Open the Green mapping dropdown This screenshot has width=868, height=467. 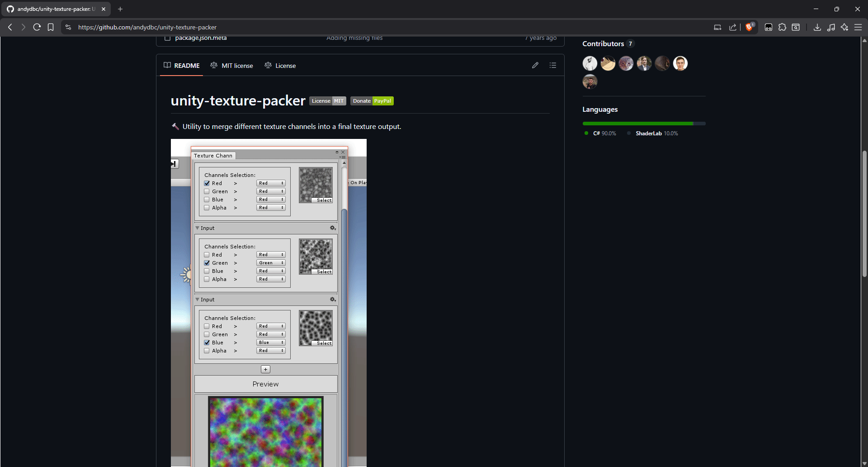point(270,262)
